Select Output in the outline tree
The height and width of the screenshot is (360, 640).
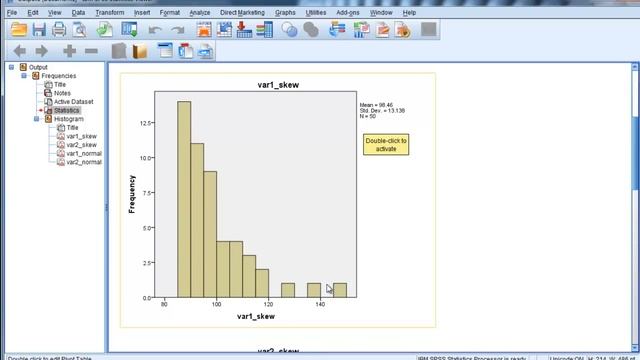(x=38, y=67)
